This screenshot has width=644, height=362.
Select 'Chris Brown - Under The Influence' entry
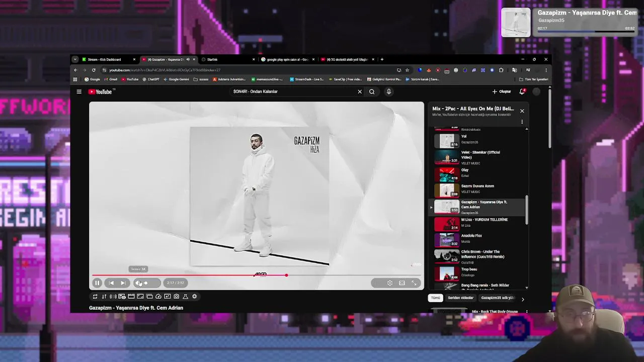click(x=478, y=256)
